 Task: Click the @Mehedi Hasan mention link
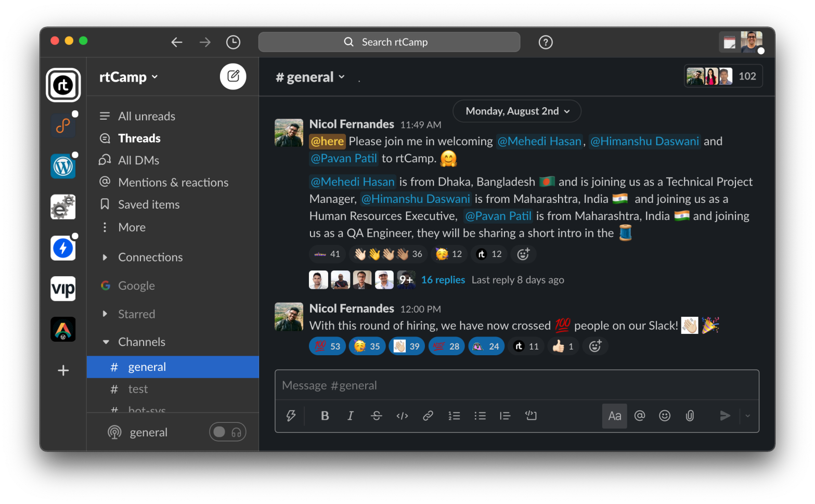539,141
